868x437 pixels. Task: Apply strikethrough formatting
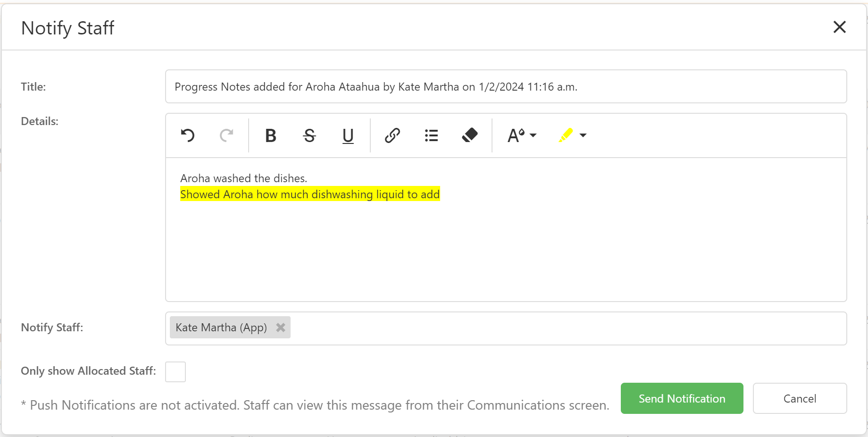click(309, 135)
